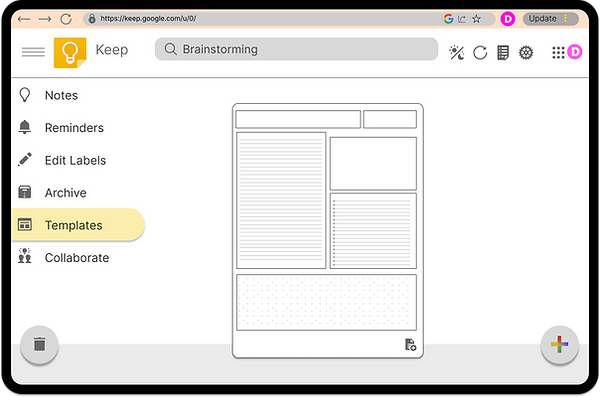Go forward with the browser forward arrow
This screenshot has height=397, width=600.
45,19
